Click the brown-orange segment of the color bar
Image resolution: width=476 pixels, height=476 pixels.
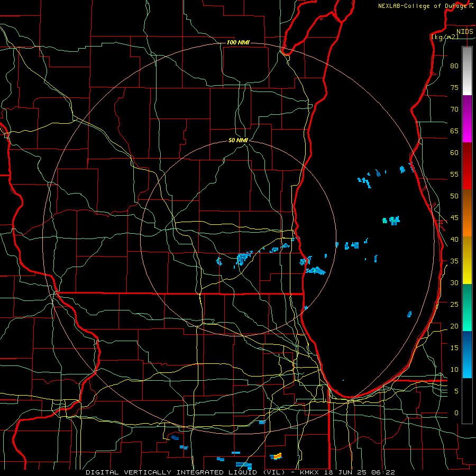pyautogui.click(x=467, y=213)
